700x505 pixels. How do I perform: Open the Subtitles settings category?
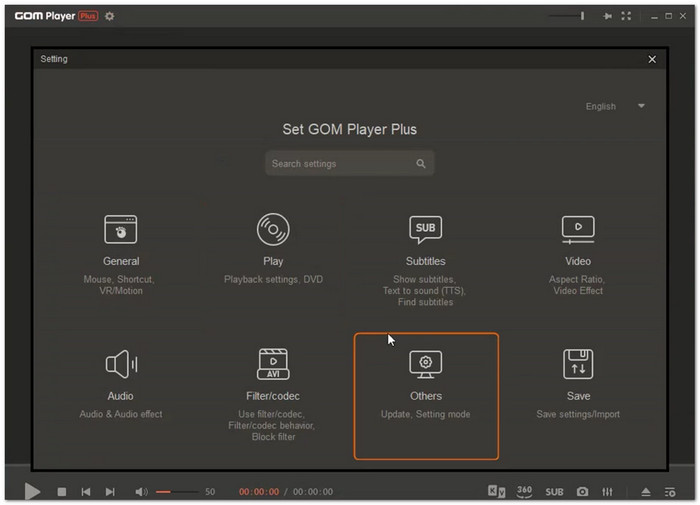coord(425,260)
